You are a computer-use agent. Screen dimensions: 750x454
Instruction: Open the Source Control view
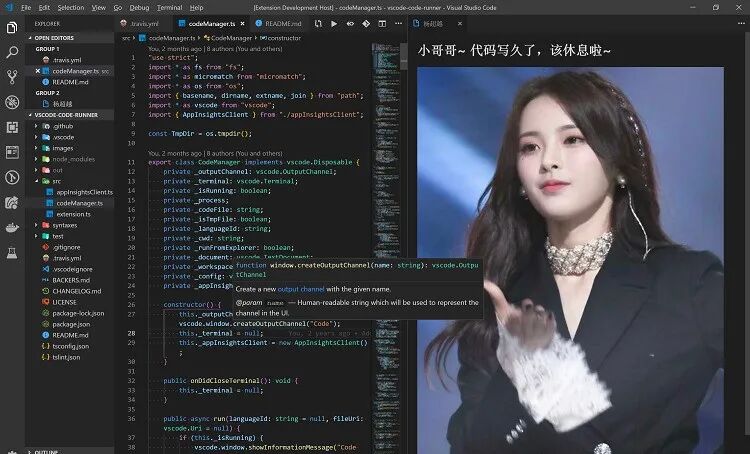[x=12, y=77]
